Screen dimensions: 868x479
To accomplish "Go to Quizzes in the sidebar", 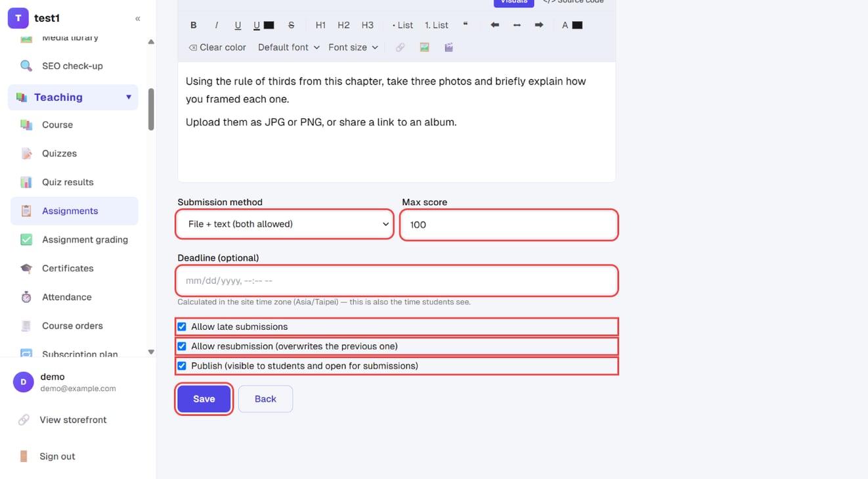I will click(x=74, y=154).
